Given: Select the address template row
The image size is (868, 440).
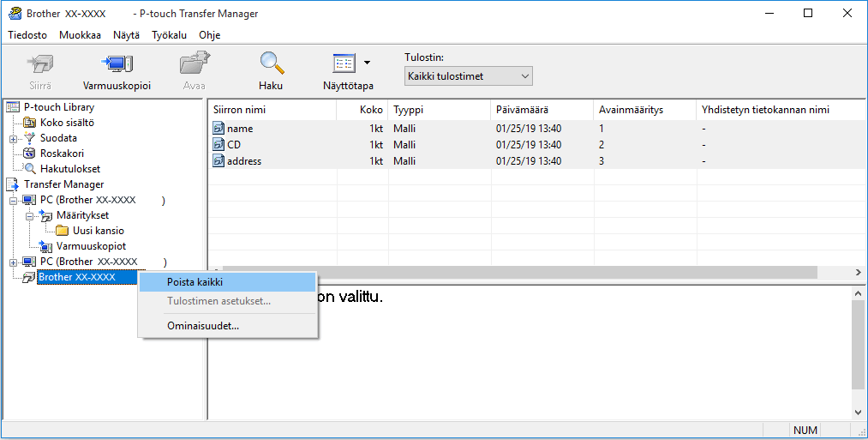Looking at the screenshot, I should coord(537,161).
